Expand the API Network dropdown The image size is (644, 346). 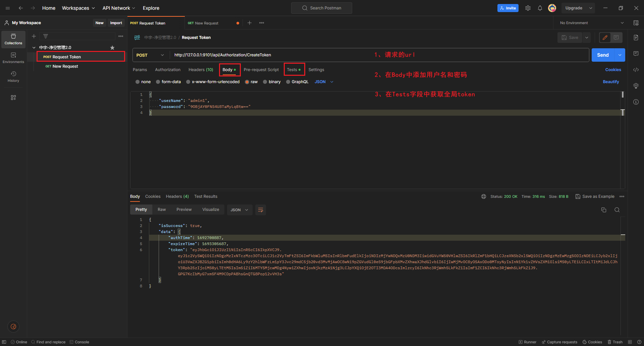click(119, 8)
